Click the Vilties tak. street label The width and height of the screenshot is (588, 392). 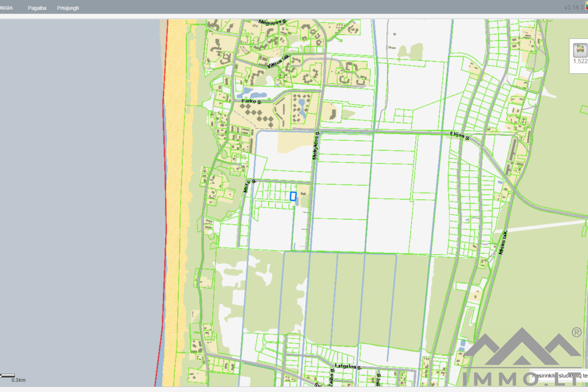pyautogui.click(x=278, y=62)
